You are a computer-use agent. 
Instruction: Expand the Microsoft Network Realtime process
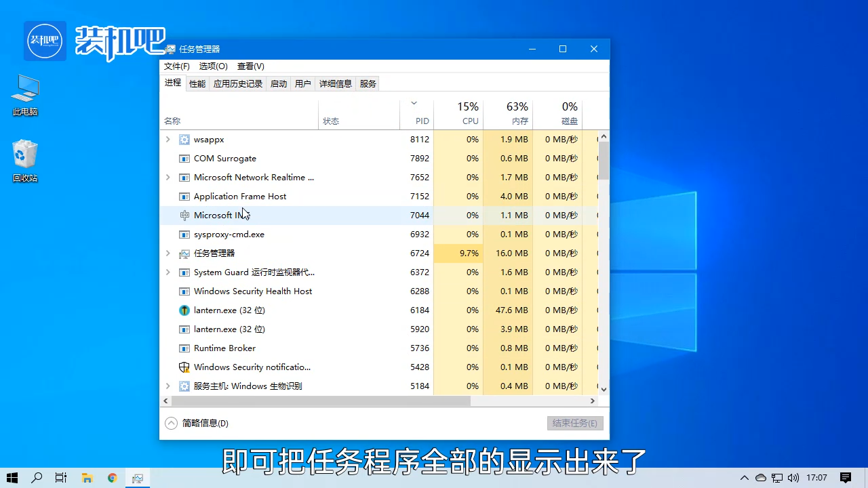pyautogui.click(x=168, y=178)
